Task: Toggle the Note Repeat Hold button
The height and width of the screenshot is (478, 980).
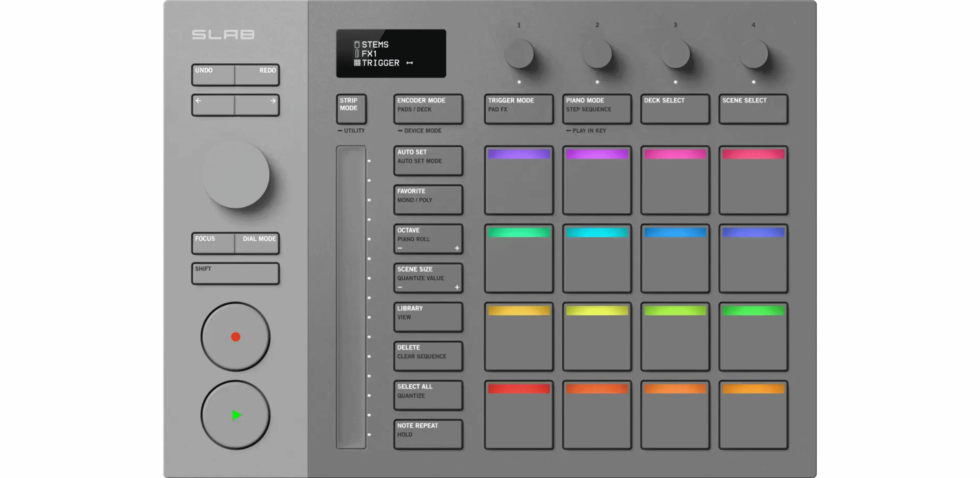Action: pos(428,434)
